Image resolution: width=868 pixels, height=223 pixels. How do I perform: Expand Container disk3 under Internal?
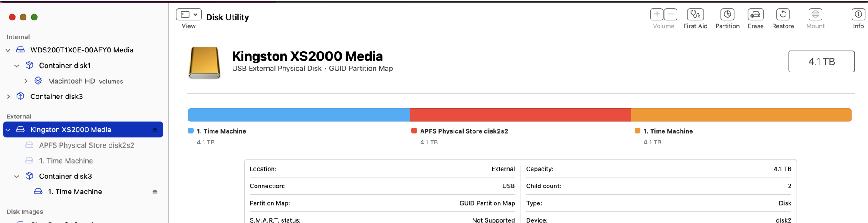pos(8,97)
